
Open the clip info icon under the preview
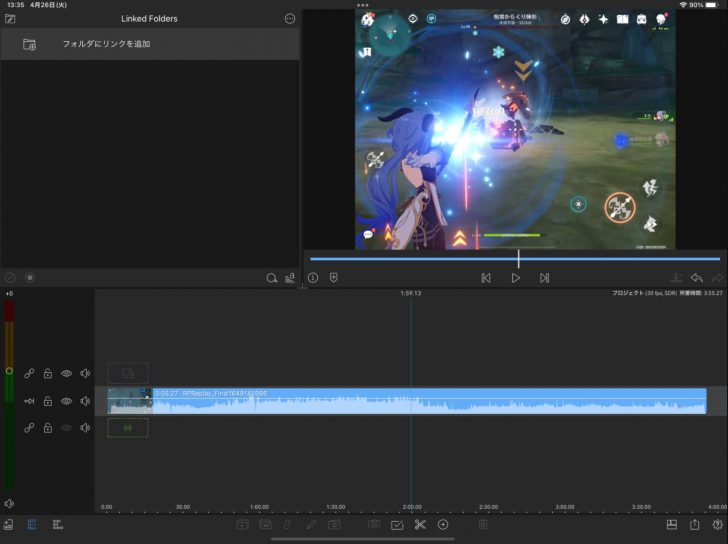click(313, 278)
